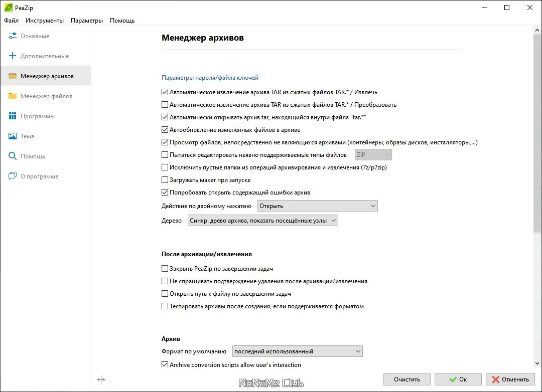Open Параметры пароля/файла ключей link
542x392 pixels.
point(210,78)
